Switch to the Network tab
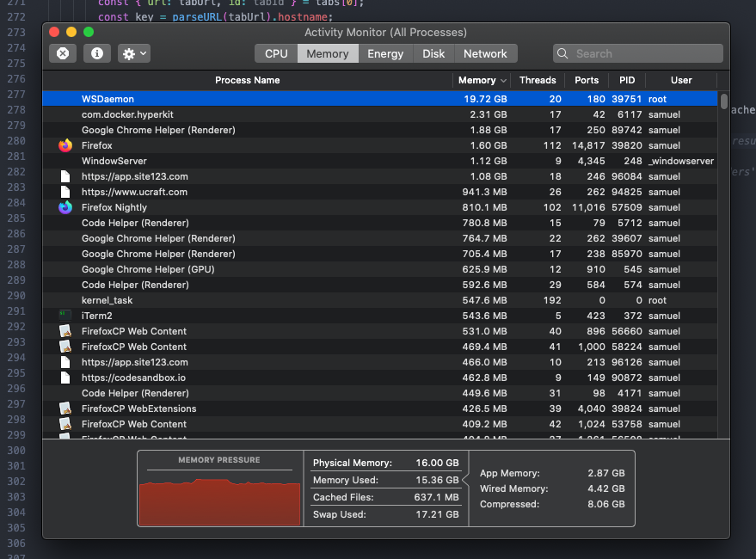 (485, 53)
